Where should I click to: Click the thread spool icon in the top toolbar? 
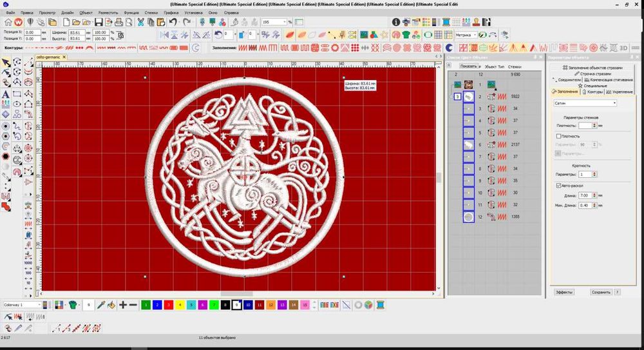(446, 22)
